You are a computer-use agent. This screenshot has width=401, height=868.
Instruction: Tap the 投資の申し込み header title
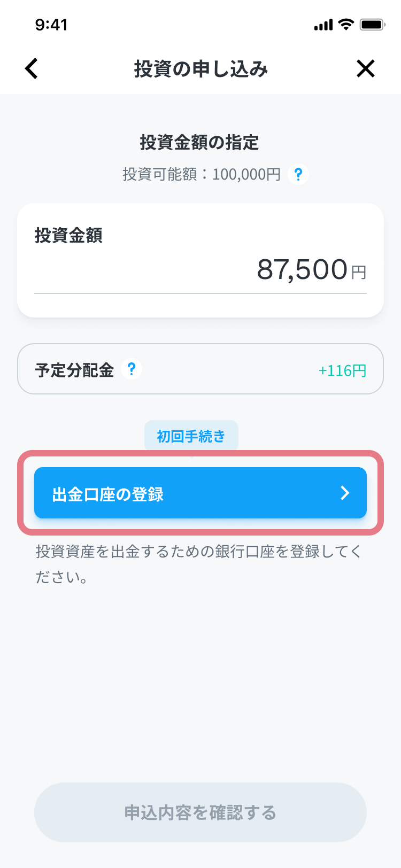(200, 69)
